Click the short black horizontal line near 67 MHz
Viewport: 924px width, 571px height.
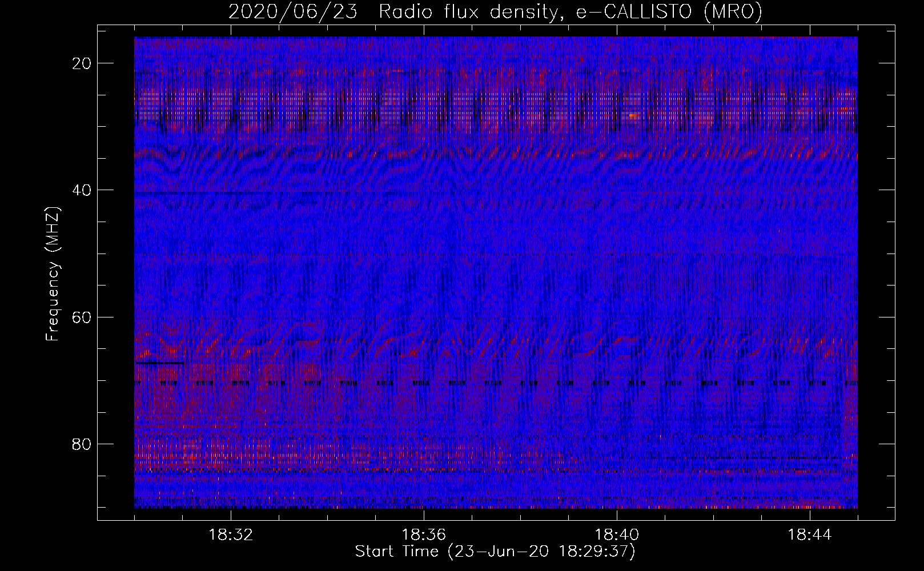(x=159, y=363)
